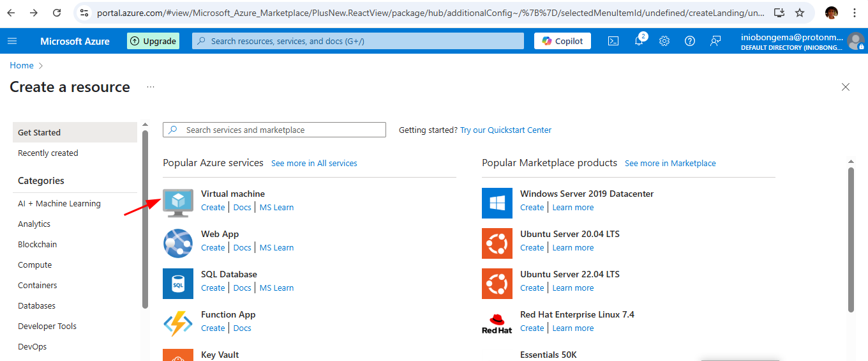Bookmark this page with the star
The height and width of the screenshot is (361, 868).
(x=800, y=13)
